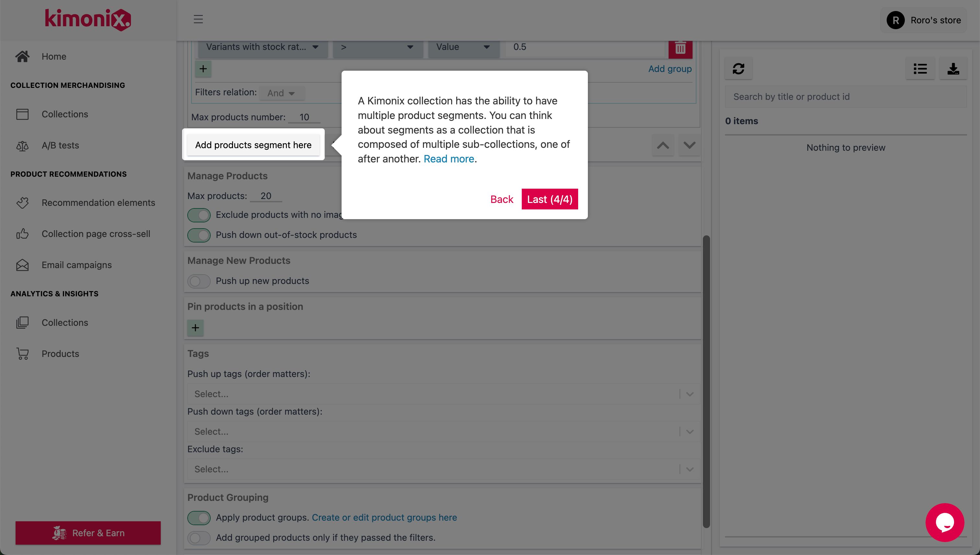Open Products in the sidebar
The width and height of the screenshot is (980, 555).
point(60,353)
